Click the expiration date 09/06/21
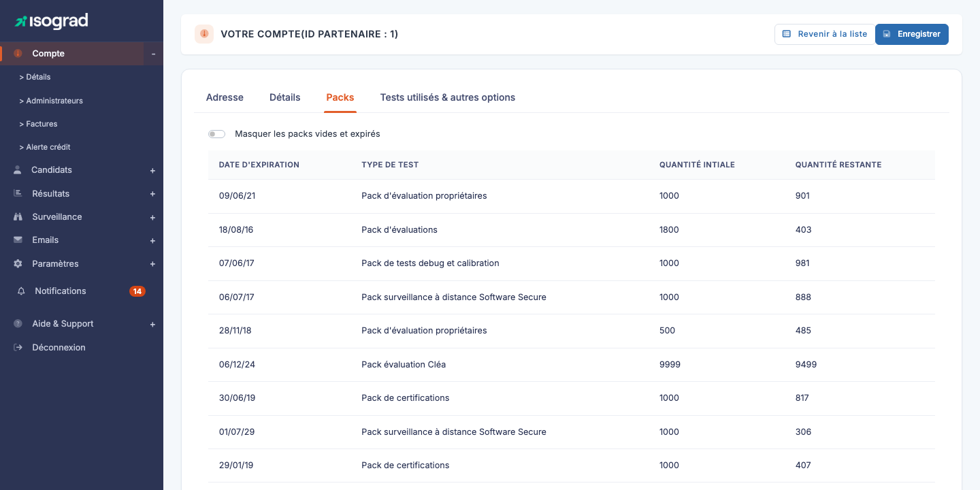This screenshot has width=980, height=490. [x=237, y=196]
